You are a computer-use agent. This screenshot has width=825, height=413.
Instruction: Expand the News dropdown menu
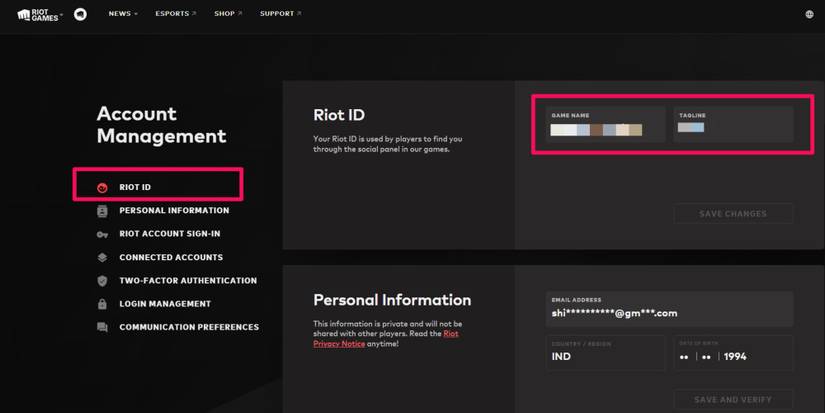pos(123,14)
